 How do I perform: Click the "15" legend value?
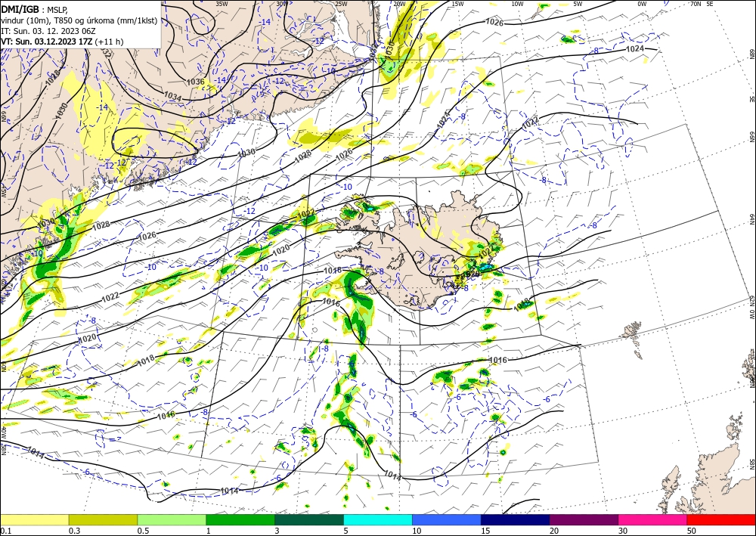(485, 531)
